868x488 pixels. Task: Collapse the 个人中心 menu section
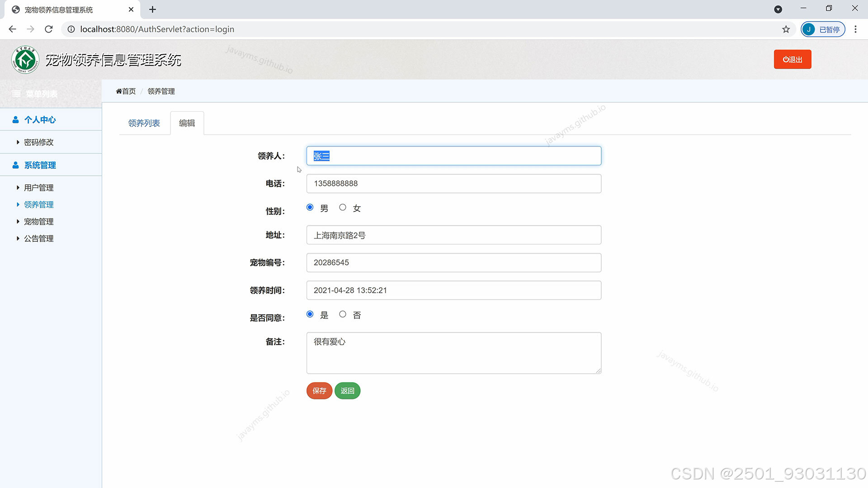[51, 120]
